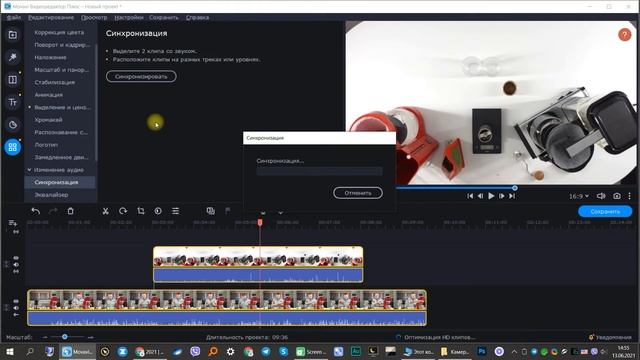The width and height of the screenshot is (640, 360).
Task: Select Хромакей in the tools list
Action: (x=48, y=120)
